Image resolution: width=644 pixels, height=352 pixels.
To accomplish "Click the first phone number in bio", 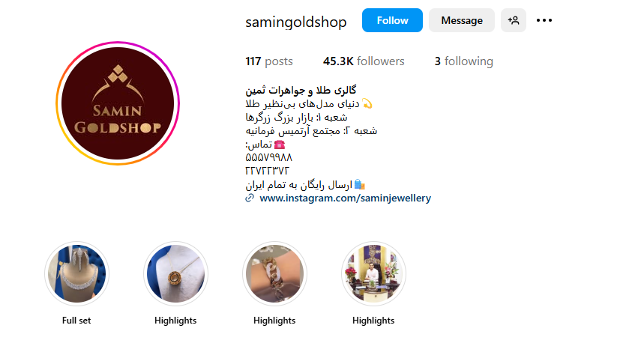I will click(268, 157).
